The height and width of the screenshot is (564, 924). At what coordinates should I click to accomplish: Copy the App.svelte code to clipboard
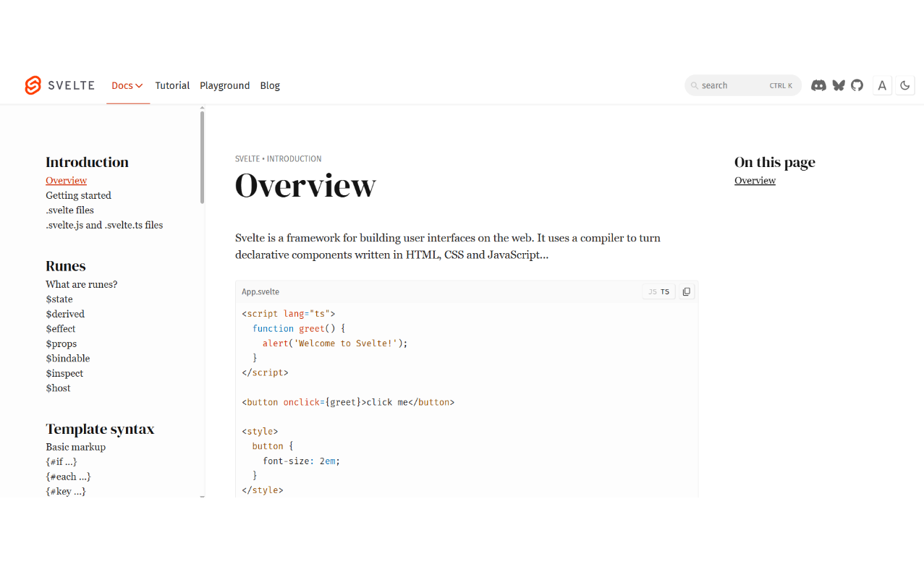click(x=687, y=291)
